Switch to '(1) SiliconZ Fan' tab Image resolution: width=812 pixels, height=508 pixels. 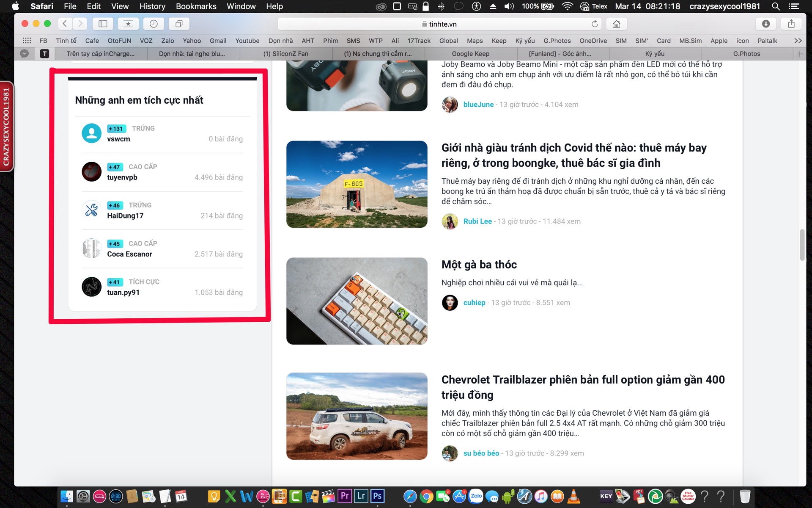(x=285, y=54)
